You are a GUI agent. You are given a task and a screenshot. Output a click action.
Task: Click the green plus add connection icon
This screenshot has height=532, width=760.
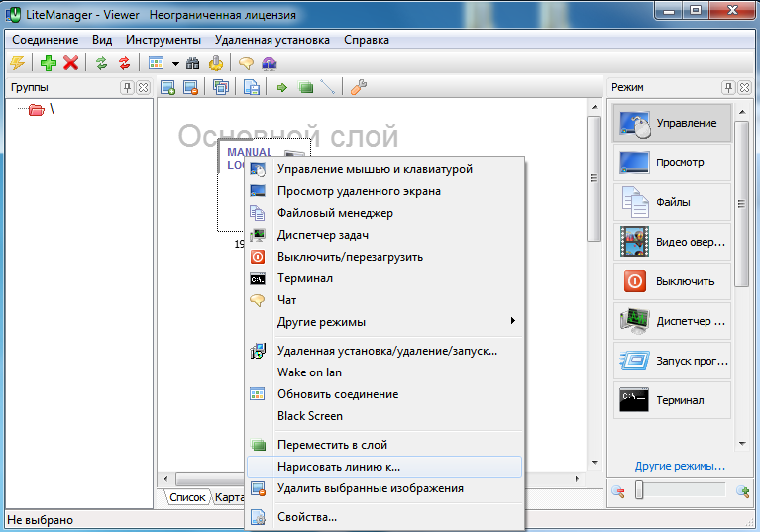[48, 63]
